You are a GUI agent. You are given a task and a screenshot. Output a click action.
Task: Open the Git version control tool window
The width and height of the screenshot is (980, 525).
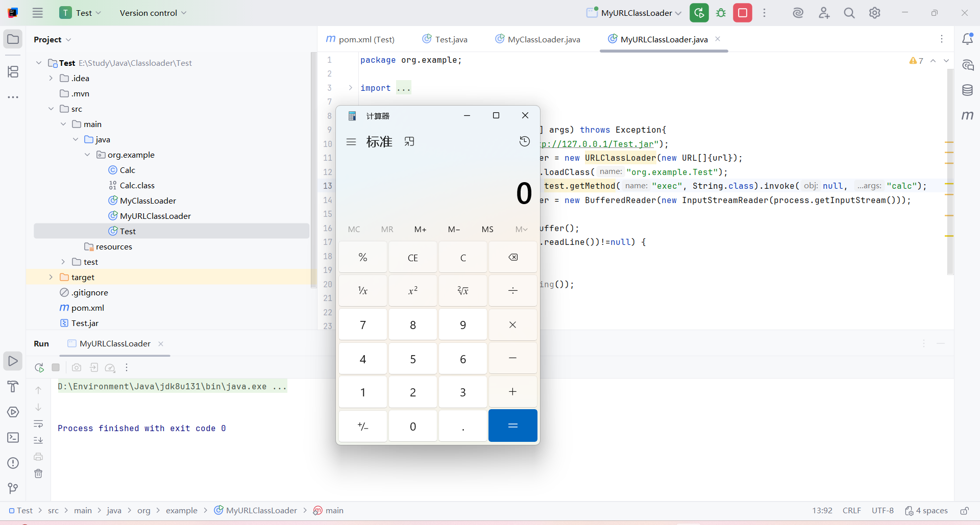pyautogui.click(x=13, y=488)
